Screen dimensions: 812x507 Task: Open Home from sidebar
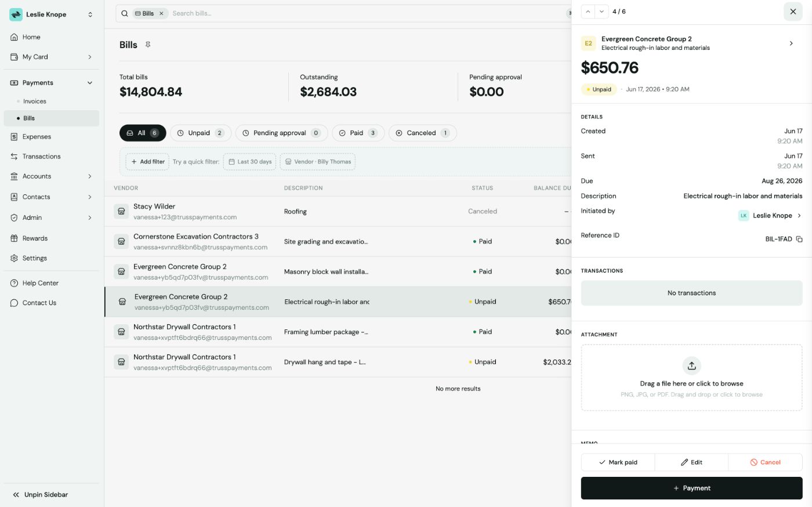pyautogui.click(x=52, y=37)
